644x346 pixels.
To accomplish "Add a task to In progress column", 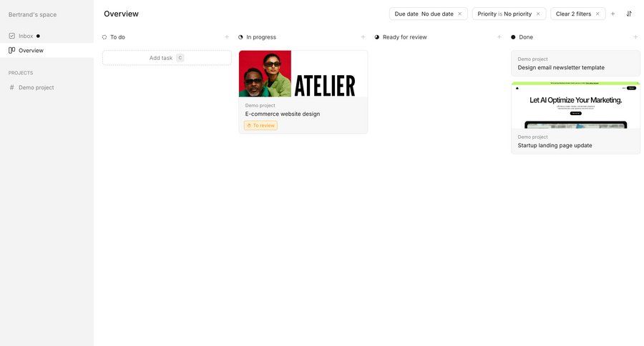I will click(x=363, y=37).
